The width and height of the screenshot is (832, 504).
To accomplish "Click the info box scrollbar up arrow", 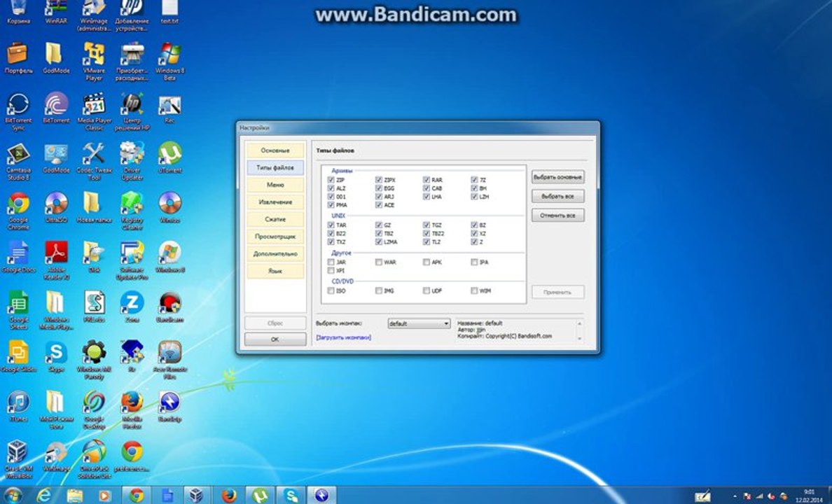I will click(x=579, y=323).
